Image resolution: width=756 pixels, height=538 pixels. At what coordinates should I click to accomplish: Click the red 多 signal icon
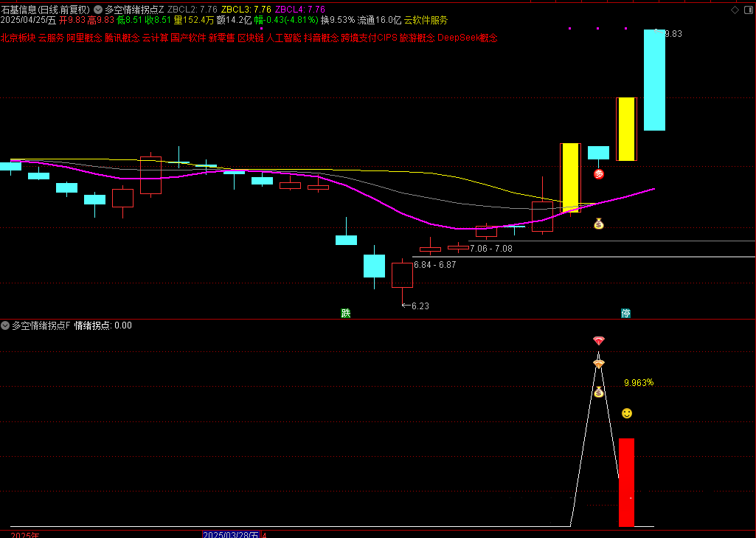[599, 174]
